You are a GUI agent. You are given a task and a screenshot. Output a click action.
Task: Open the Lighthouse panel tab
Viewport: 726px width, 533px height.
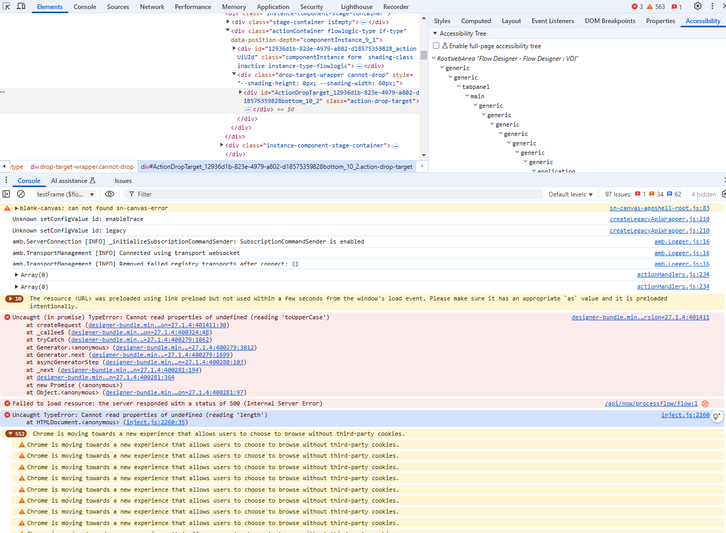click(357, 6)
